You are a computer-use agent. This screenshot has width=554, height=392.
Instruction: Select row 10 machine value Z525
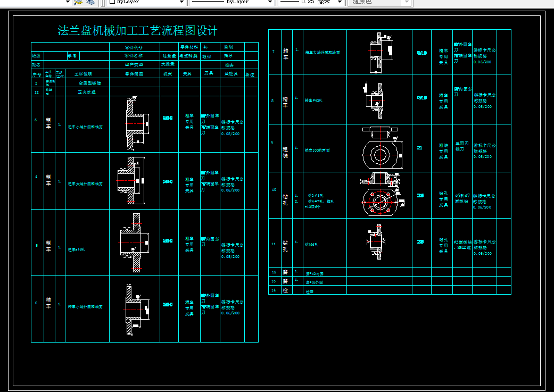420,196
